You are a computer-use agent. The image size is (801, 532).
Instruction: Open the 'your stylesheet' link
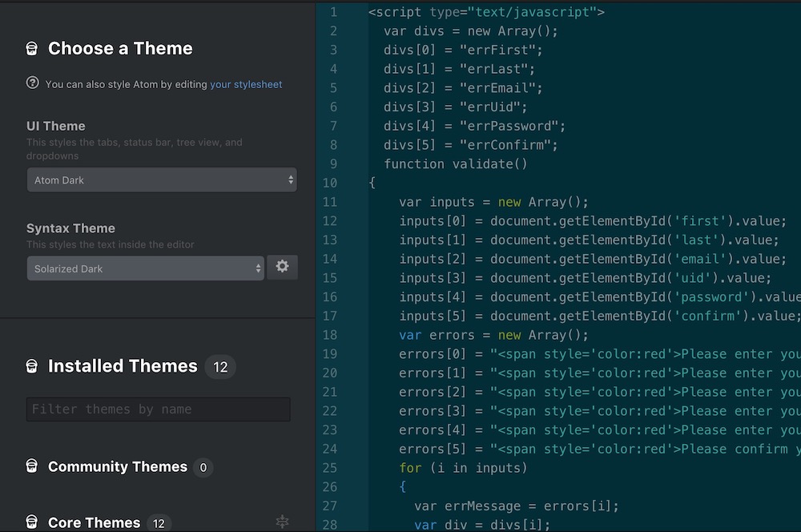pyautogui.click(x=246, y=84)
